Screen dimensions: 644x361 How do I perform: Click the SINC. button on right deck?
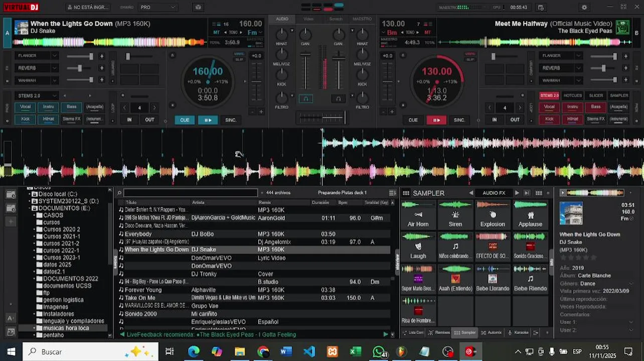pyautogui.click(x=459, y=120)
